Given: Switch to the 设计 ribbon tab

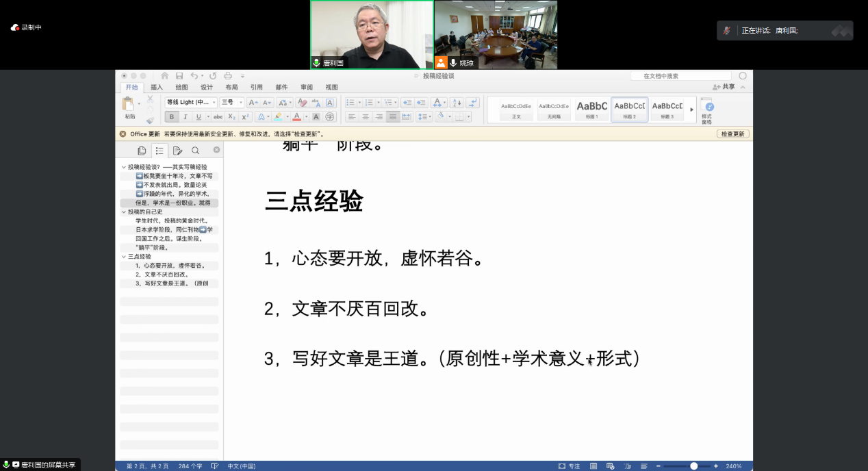Looking at the screenshot, I should point(206,88).
